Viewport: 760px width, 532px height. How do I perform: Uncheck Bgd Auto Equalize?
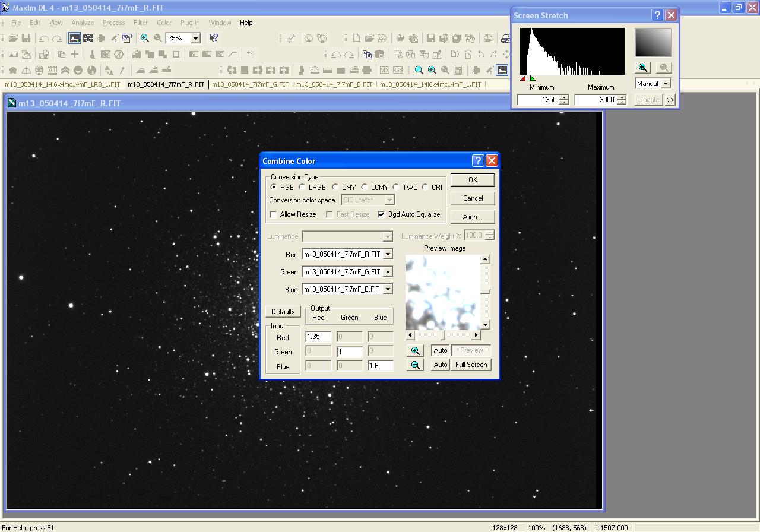click(x=381, y=214)
